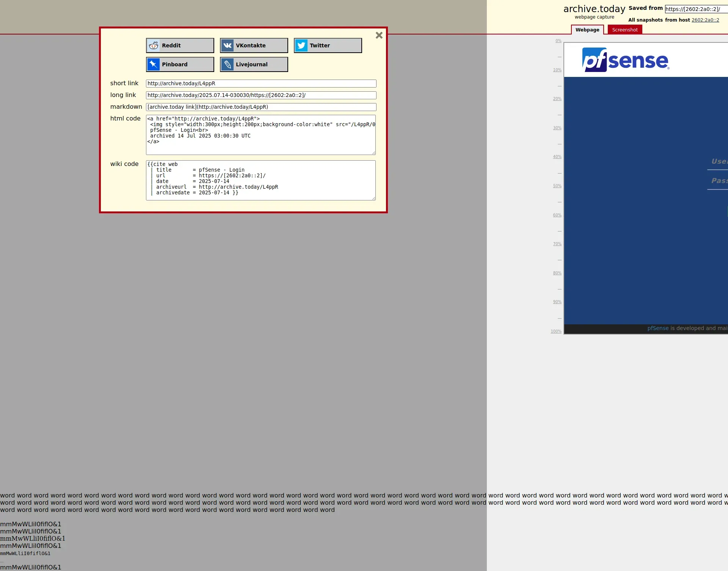The image size is (728, 571).
Task: Grab the html code resize handle
Action: pos(373,153)
